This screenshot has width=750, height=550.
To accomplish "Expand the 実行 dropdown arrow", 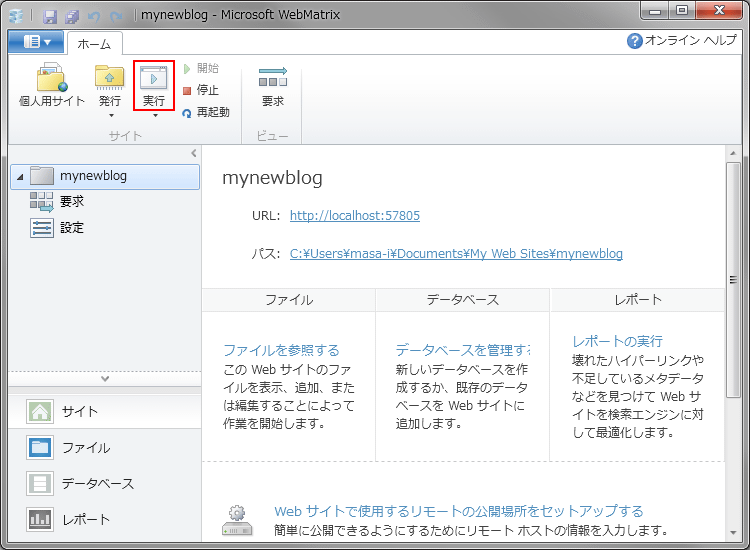I will click(155, 115).
